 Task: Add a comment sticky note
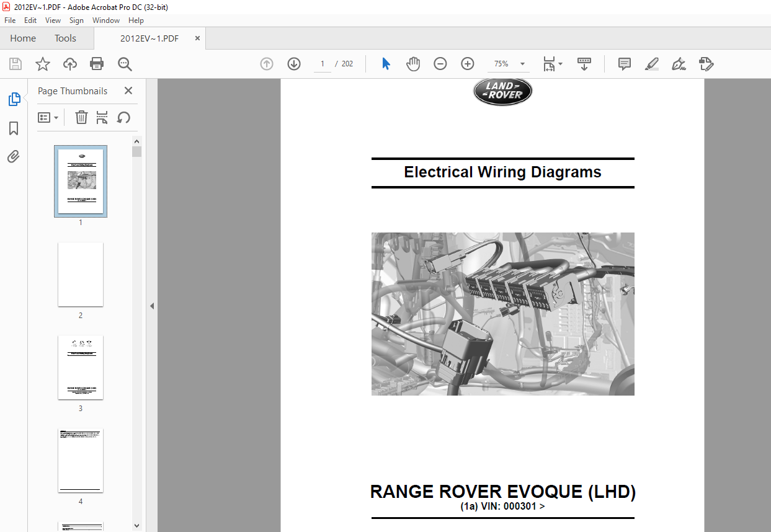625,64
